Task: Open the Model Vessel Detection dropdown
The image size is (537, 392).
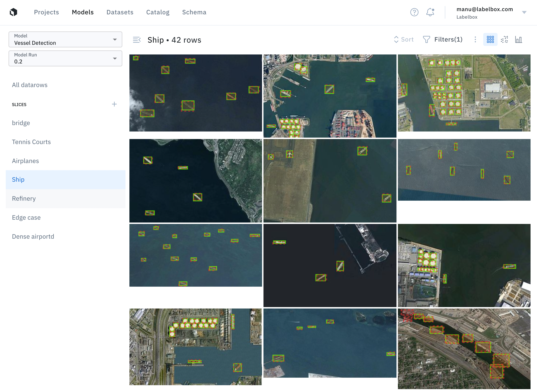Action: 65,39
